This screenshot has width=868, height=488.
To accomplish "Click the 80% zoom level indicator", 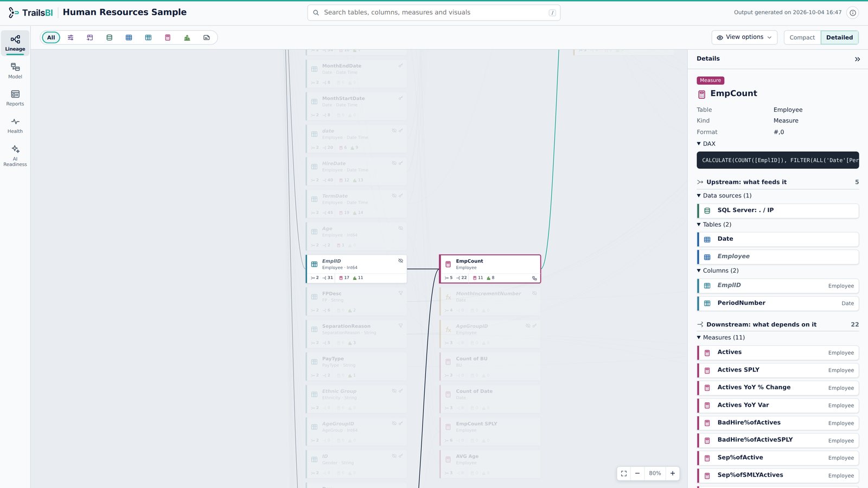I will 655,473.
